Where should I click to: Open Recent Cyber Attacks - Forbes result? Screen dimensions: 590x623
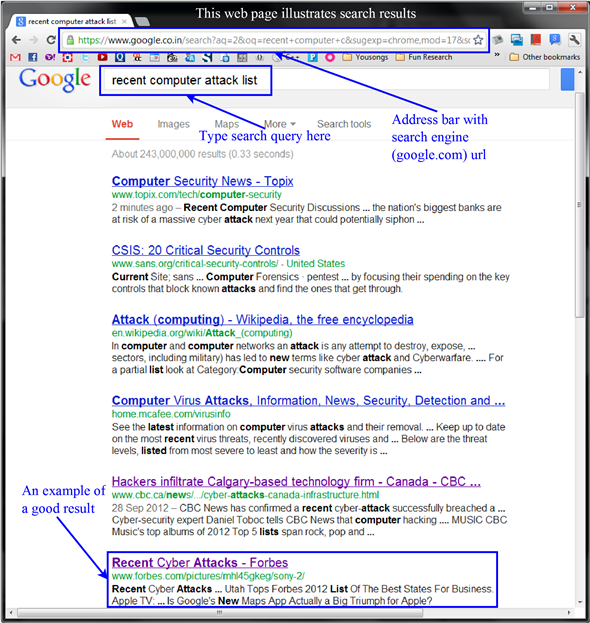coord(200,563)
